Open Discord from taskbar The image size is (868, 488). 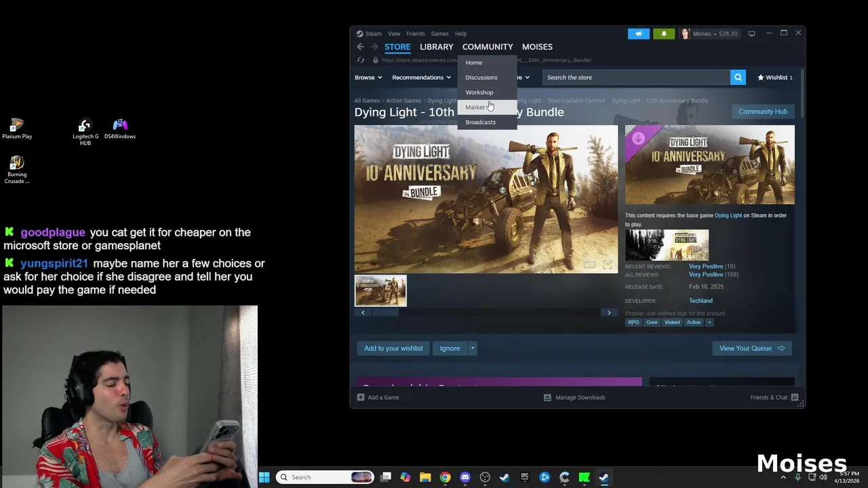pyautogui.click(x=465, y=477)
